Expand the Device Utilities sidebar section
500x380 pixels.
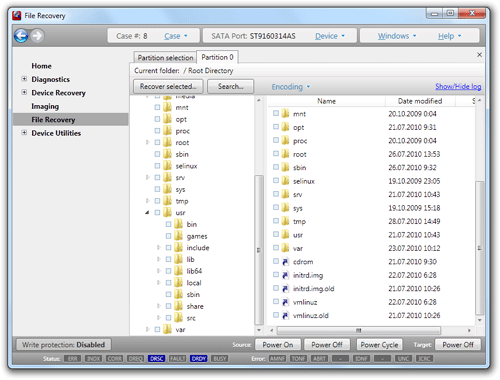click(x=24, y=133)
